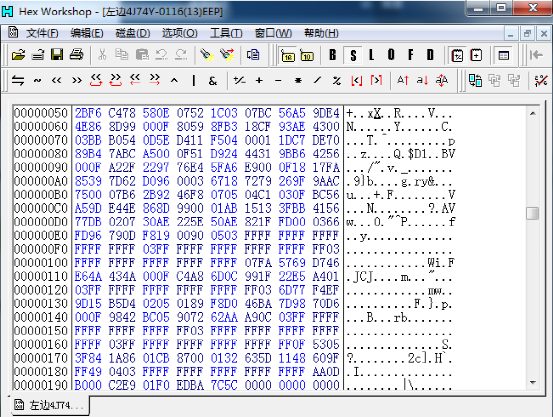Apply the OR vertical bar operation
Image resolution: width=553 pixels, height=417 pixels.
pyautogui.click(x=194, y=81)
